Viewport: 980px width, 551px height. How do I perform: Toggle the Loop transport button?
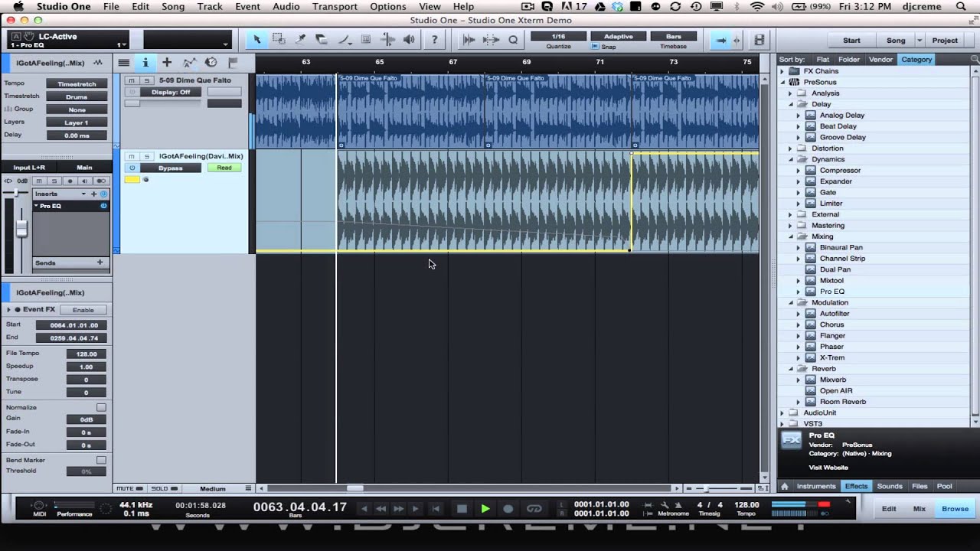pyautogui.click(x=534, y=508)
